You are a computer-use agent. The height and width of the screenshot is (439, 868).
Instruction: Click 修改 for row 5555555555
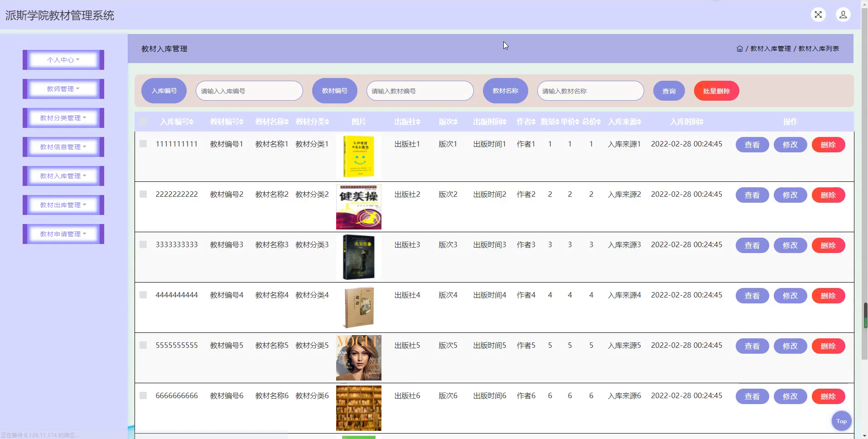pyautogui.click(x=790, y=346)
